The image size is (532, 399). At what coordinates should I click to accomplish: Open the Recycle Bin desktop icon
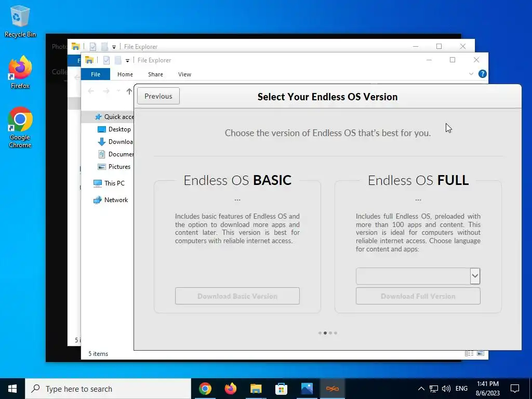click(x=20, y=21)
